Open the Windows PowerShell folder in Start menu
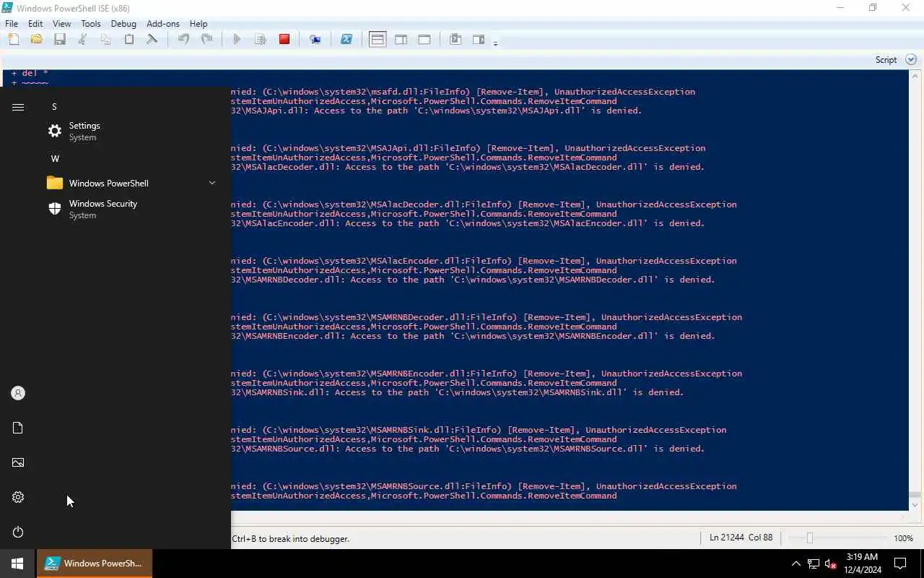Viewport: 924px width, 578px height. tap(132, 183)
